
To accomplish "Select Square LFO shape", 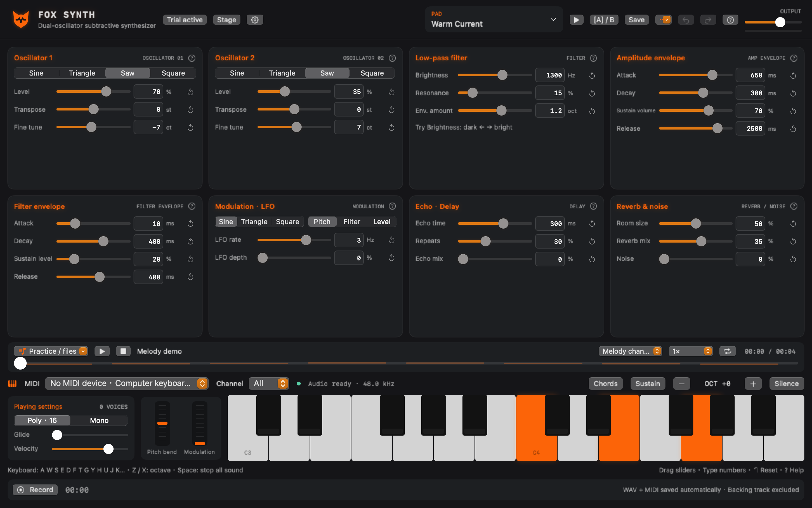I will pyautogui.click(x=287, y=222).
